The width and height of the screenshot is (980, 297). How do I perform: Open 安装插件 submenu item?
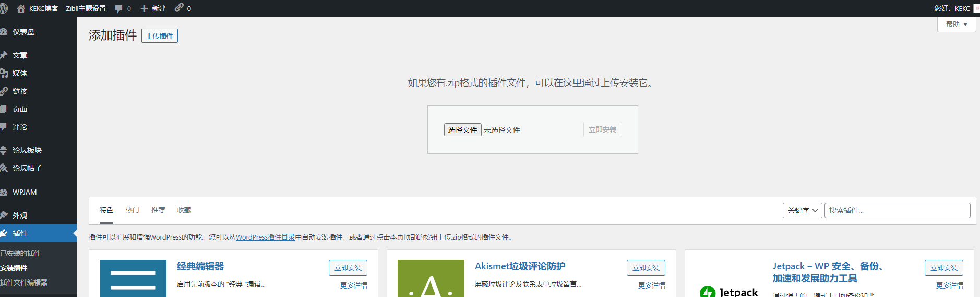pos(14,268)
